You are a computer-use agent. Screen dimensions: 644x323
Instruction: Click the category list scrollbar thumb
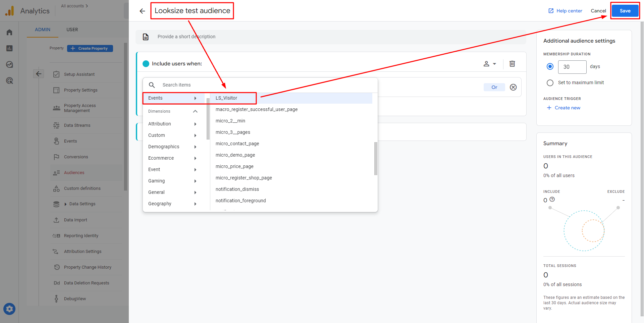click(x=208, y=119)
